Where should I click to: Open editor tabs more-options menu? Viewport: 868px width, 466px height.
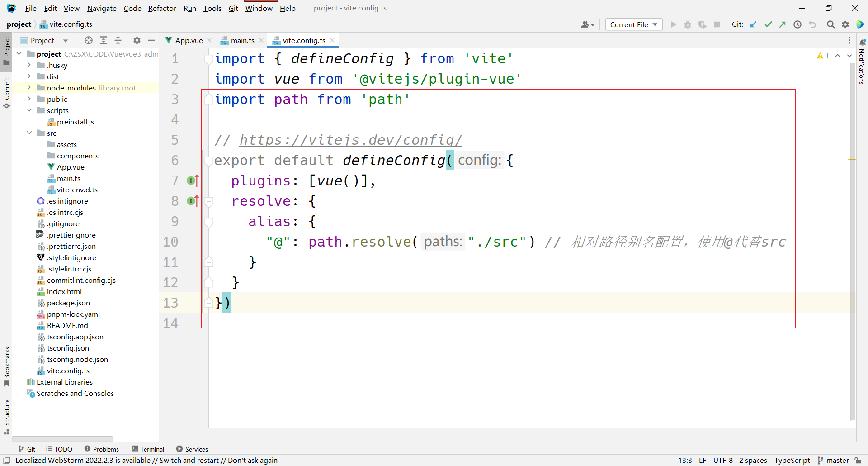pos(849,40)
